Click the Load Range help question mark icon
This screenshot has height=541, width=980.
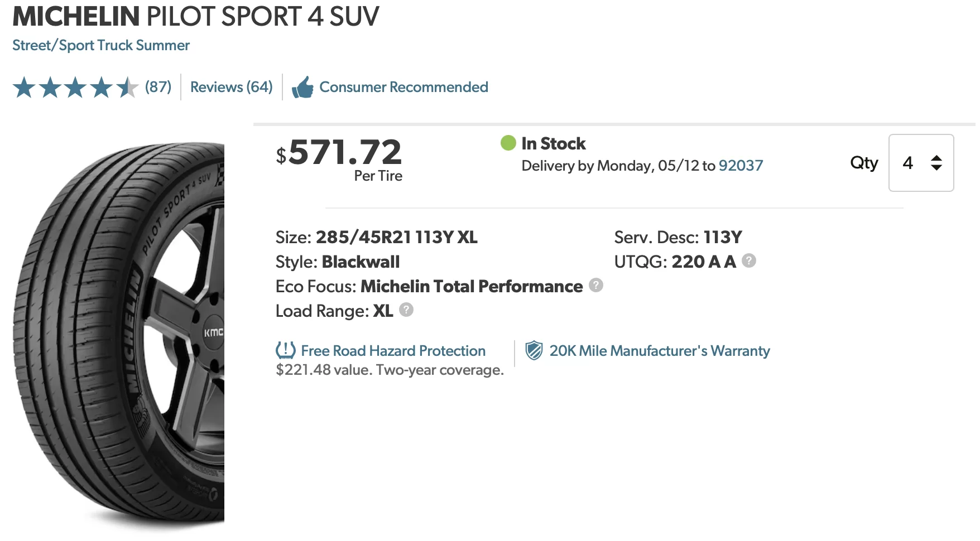[x=406, y=310]
